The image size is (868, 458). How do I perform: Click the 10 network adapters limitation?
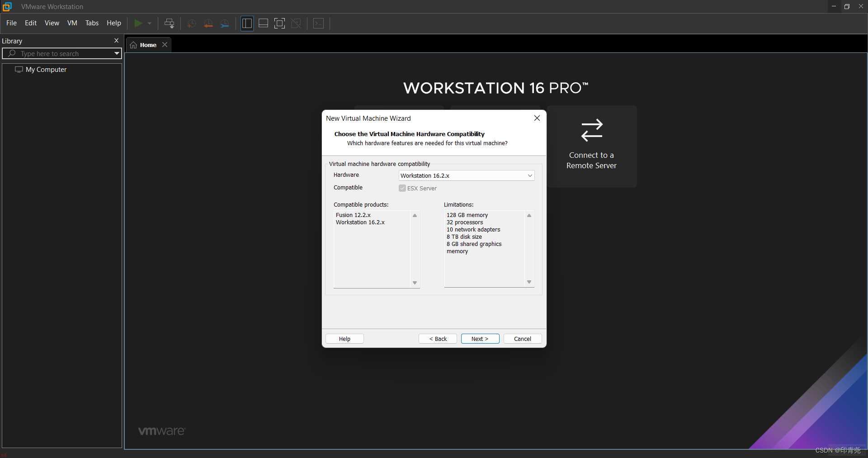(473, 230)
